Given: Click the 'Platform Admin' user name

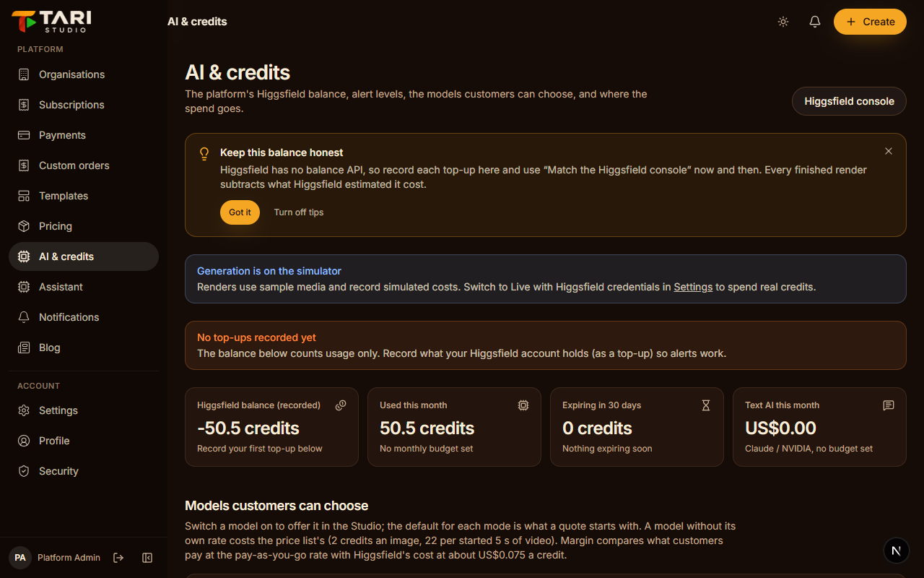Looking at the screenshot, I should tap(69, 558).
